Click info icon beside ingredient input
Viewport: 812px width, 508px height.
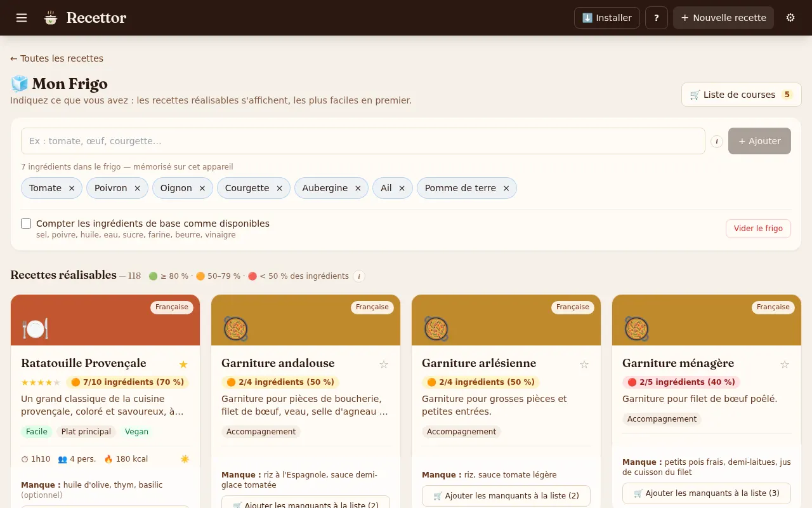[717, 141]
